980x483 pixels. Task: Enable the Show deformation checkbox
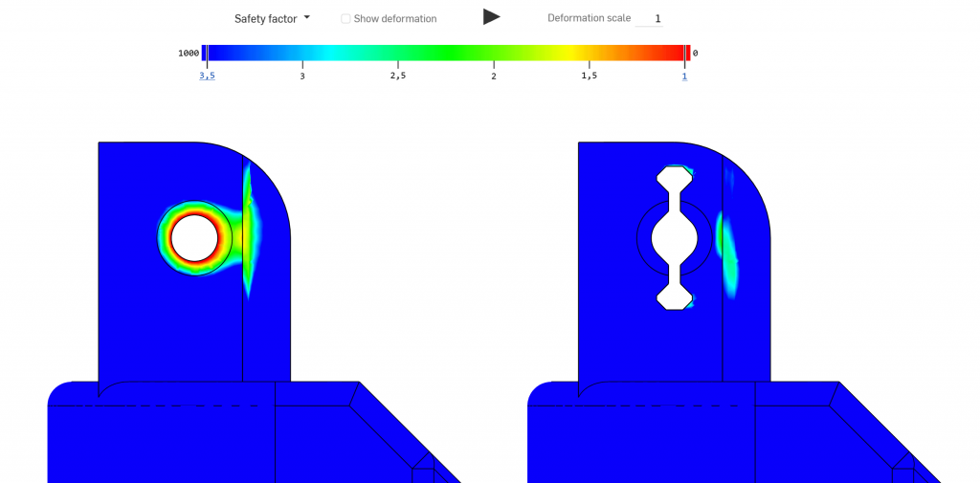tap(345, 19)
